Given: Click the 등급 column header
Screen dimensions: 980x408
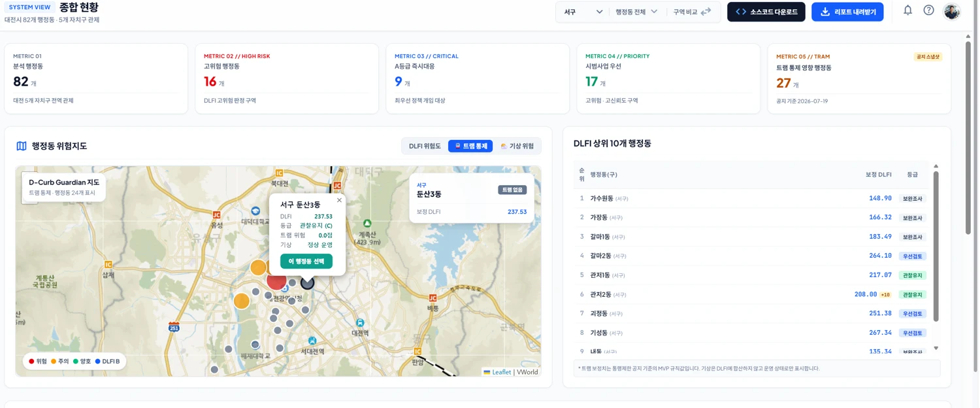Looking at the screenshot, I should pyautogui.click(x=912, y=175).
